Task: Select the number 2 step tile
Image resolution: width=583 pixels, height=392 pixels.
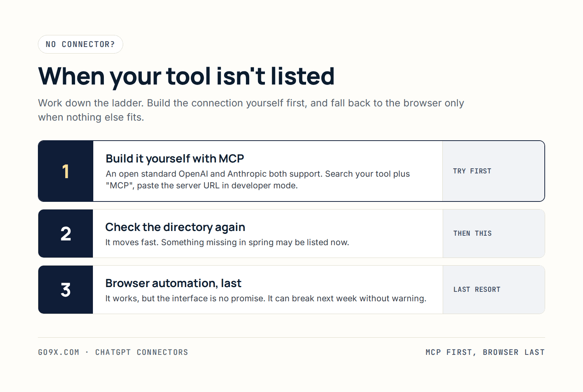Action: (x=66, y=234)
